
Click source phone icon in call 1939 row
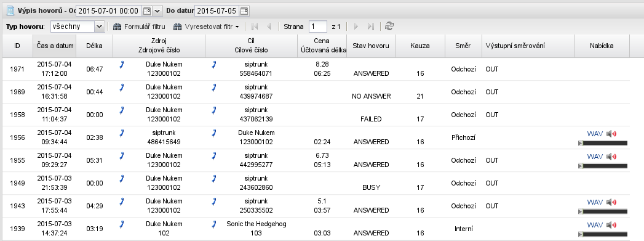(122, 224)
